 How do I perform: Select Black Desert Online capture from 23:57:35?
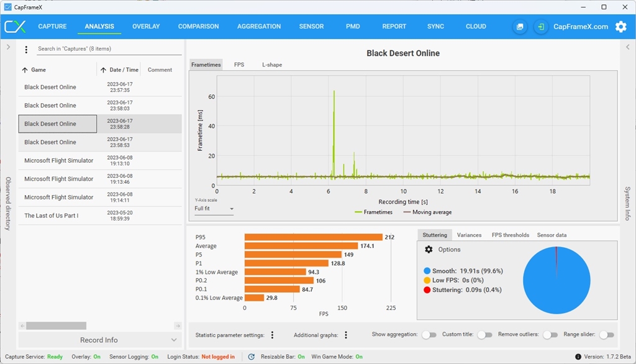tap(100, 87)
